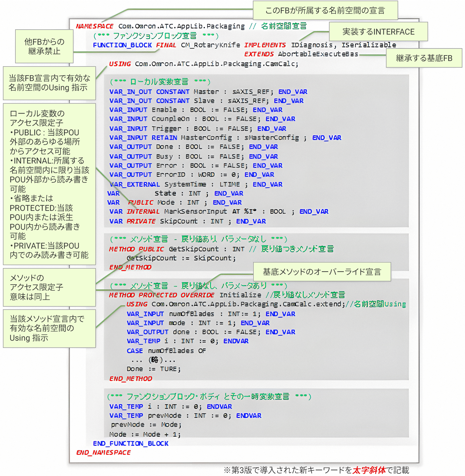Click the VAR_INPUT RETAIN MasterConfig line

click(x=225, y=138)
